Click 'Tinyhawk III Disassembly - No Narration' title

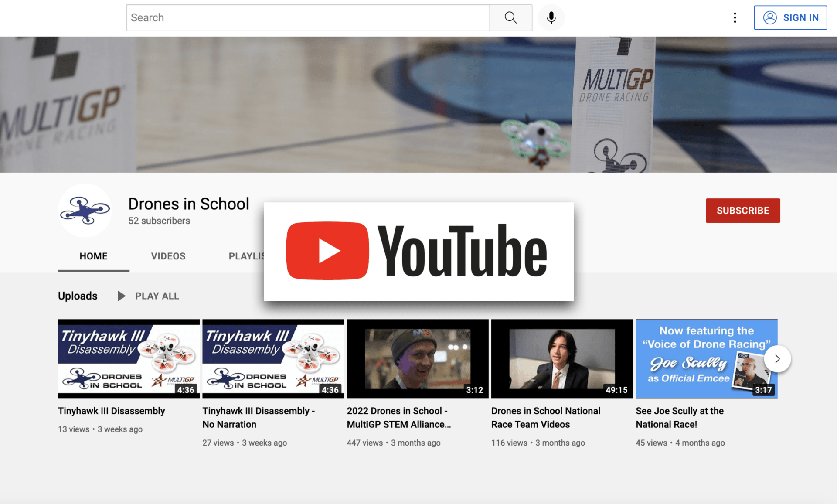coord(259,418)
